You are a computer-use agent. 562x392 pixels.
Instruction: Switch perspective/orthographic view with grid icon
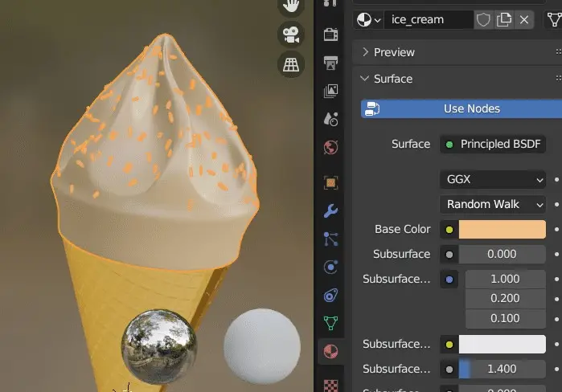click(x=291, y=65)
